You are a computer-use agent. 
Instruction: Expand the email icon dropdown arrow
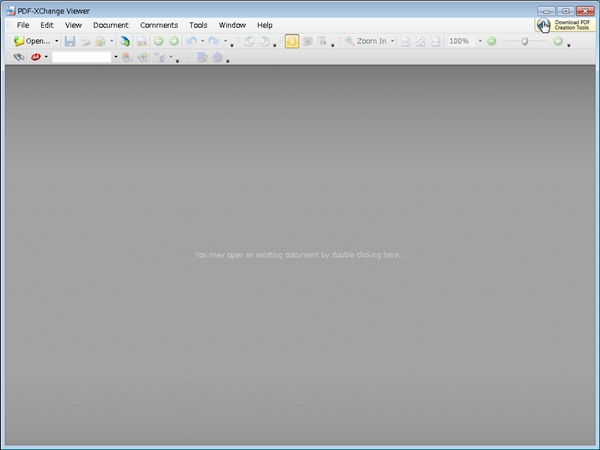(112, 41)
